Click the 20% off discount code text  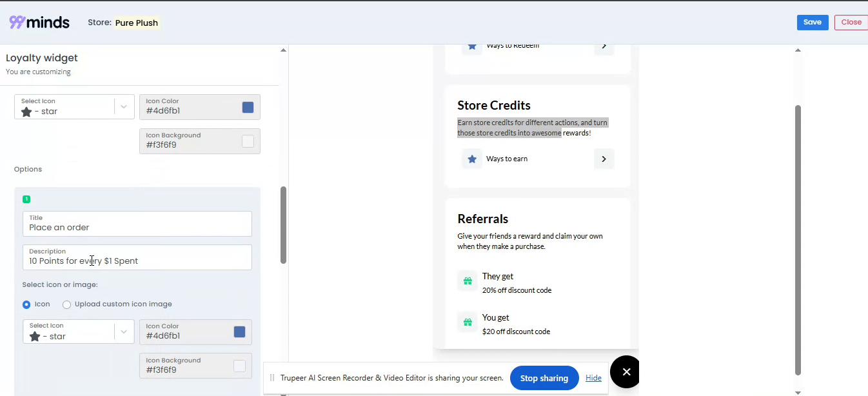tap(517, 290)
